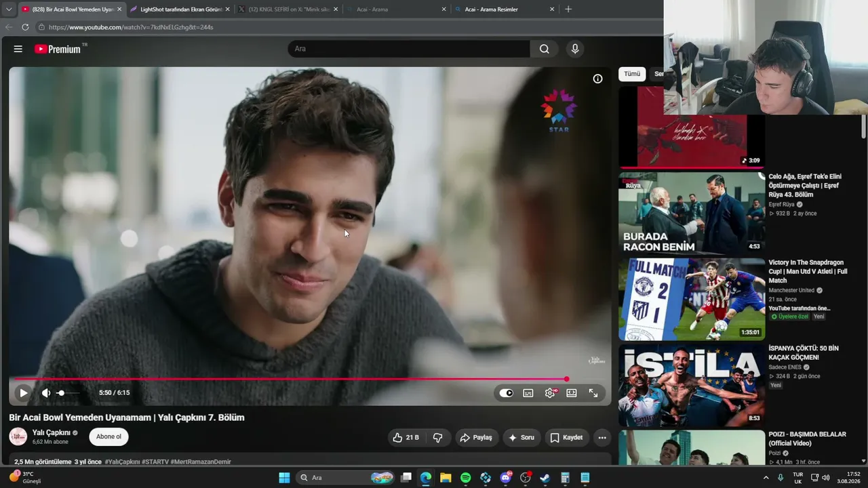The image size is (868, 488).
Task: Switch to the Acai - Arama Resimler tab
Action: (505, 9)
